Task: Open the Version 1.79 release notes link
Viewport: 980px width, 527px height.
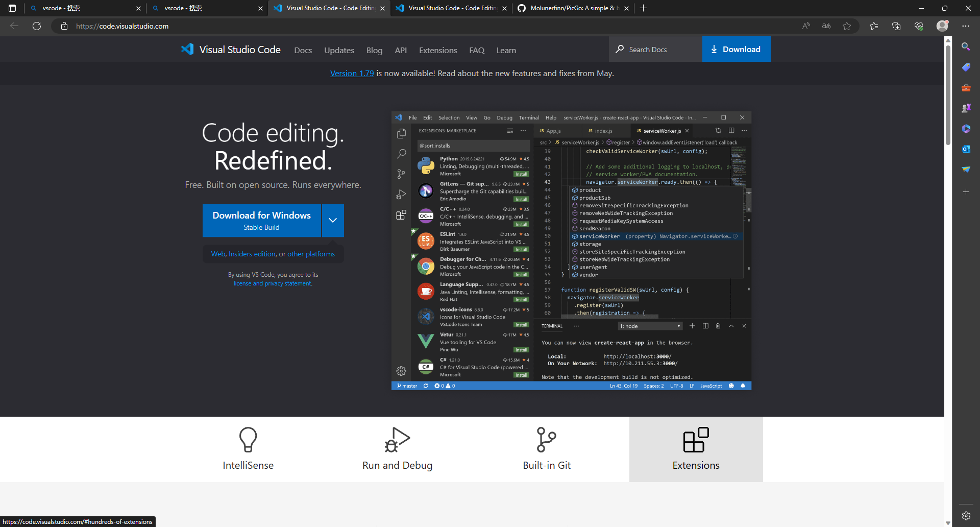Action: pos(352,73)
